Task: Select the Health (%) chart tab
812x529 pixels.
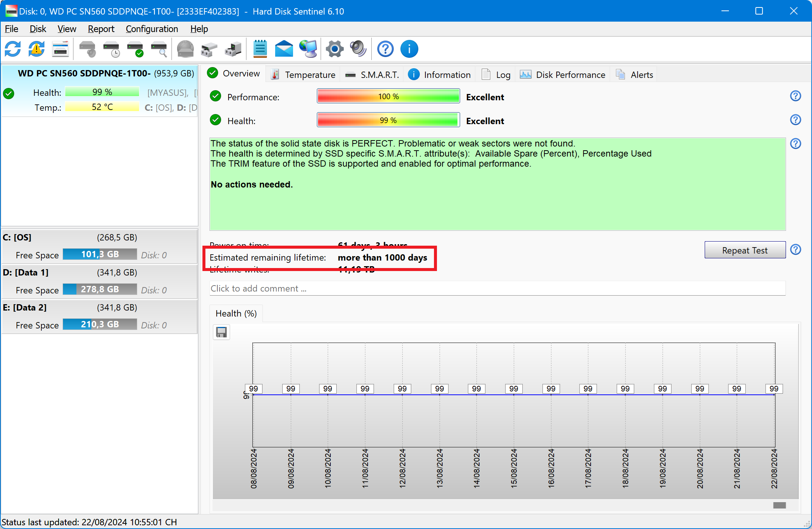Action: [236, 313]
